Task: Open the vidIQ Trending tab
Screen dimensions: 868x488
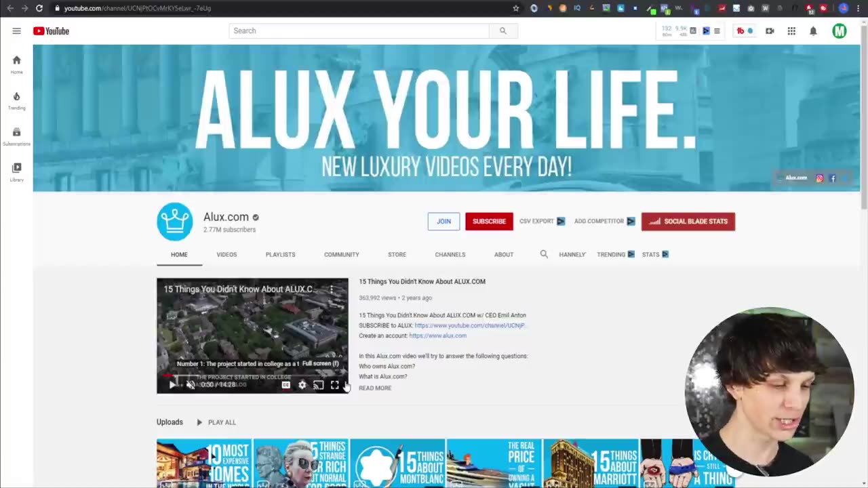Action: [615, 254]
